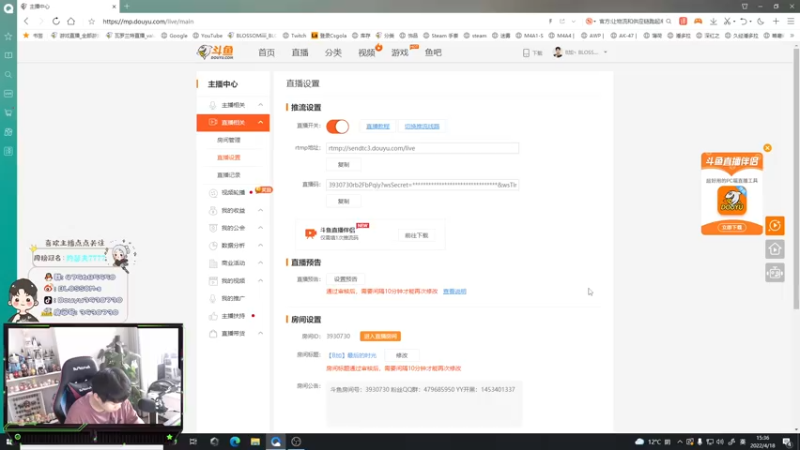Click the undo closed tab icon
This screenshot has height=450, width=800.
pyautogui.click(x=743, y=21)
